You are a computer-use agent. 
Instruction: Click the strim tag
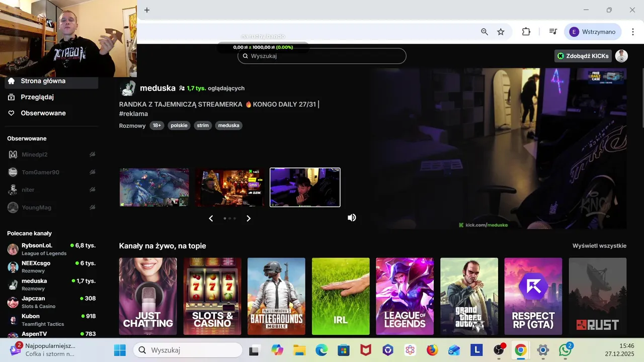(x=203, y=126)
